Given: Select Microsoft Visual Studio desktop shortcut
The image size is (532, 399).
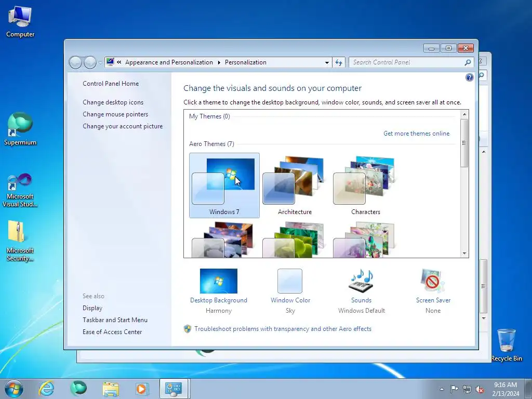Looking at the screenshot, I should 20,190.
